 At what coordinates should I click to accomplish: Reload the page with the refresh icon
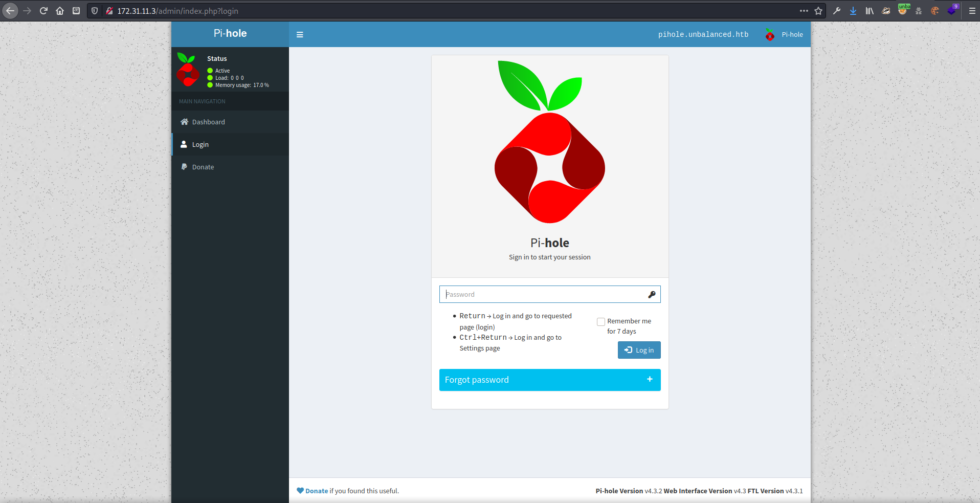[x=43, y=11]
